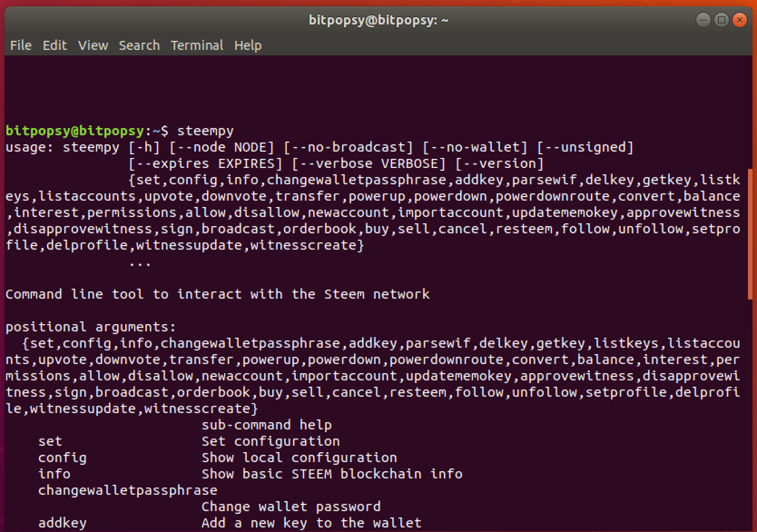Image resolution: width=757 pixels, height=532 pixels.
Task: Click the 'addkey' sub-command row name
Action: point(62,523)
